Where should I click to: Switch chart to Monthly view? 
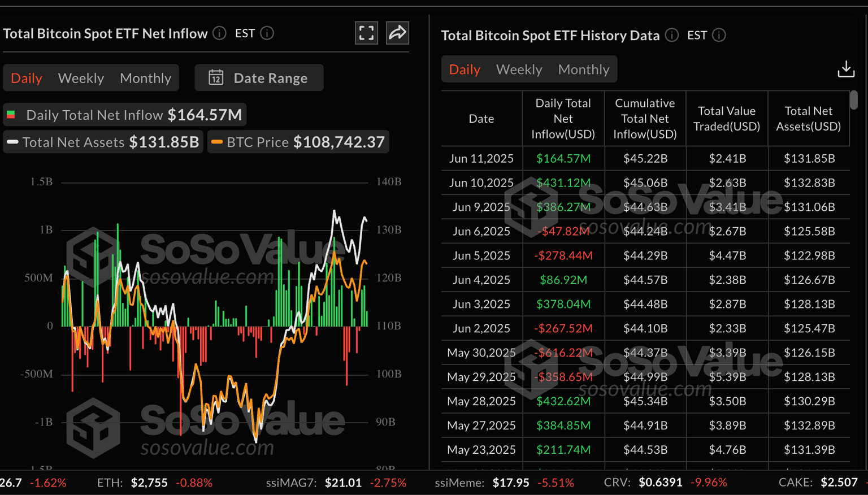click(x=145, y=78)
